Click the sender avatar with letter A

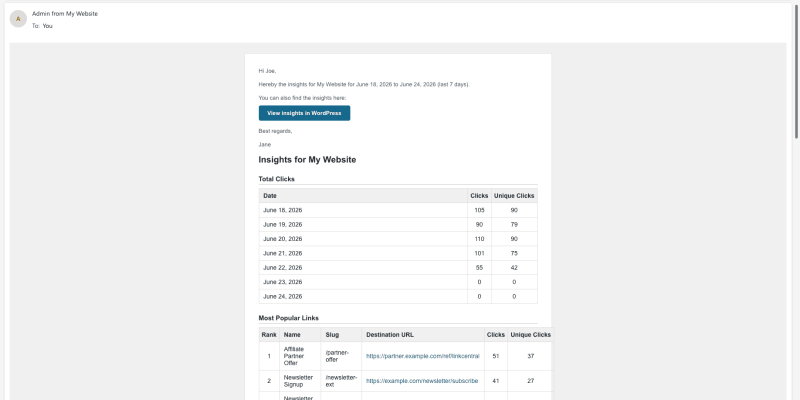coord(18,19)
